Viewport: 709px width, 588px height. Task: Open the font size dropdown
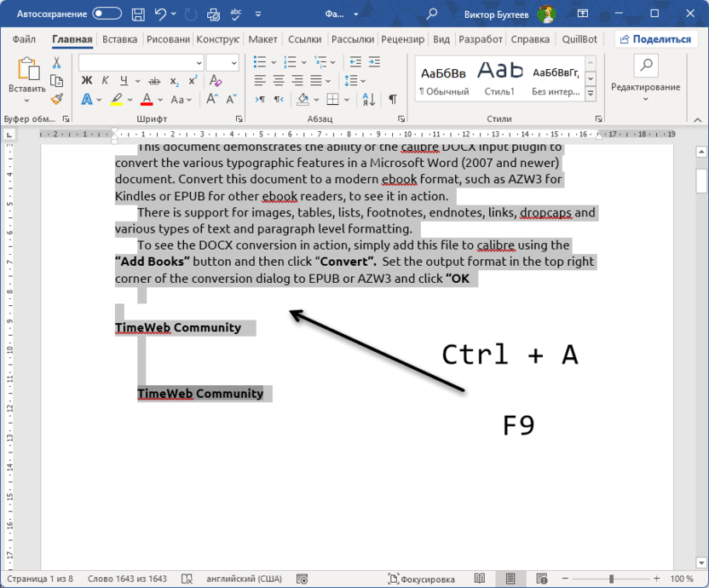(233, 61)
